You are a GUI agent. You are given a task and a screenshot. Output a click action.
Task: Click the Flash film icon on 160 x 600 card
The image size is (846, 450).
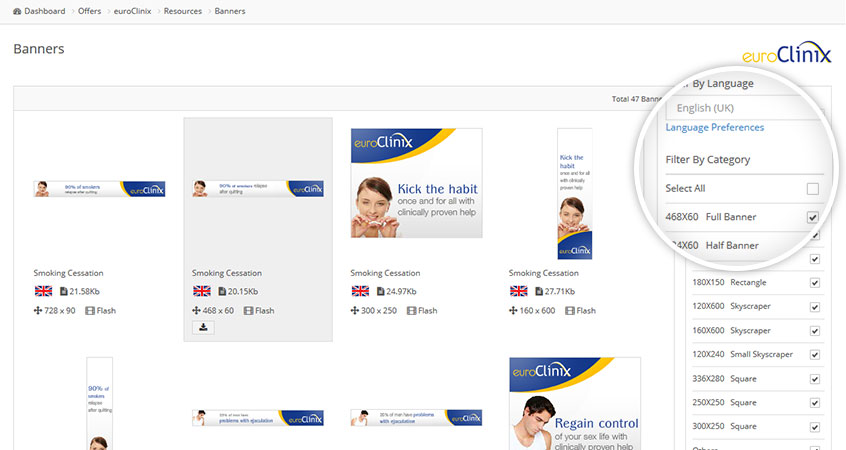(570, 311)
